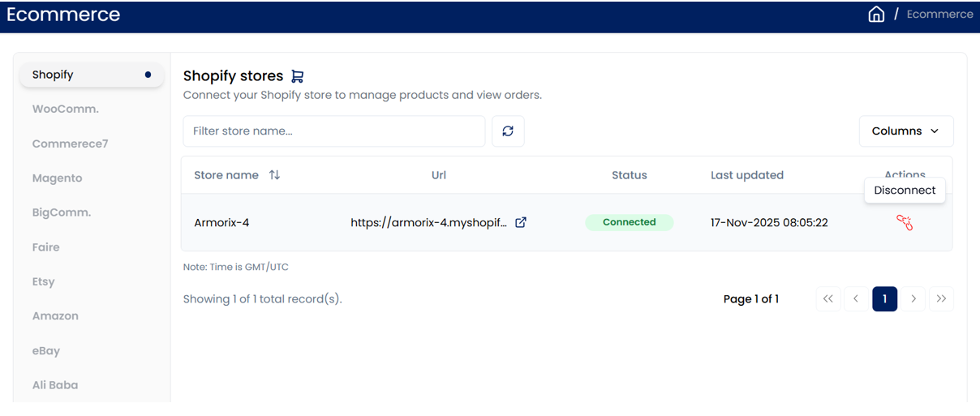The image size is (980, 416).
Task: Select the Shopify tab in sidebar
Action: point(91,75)
